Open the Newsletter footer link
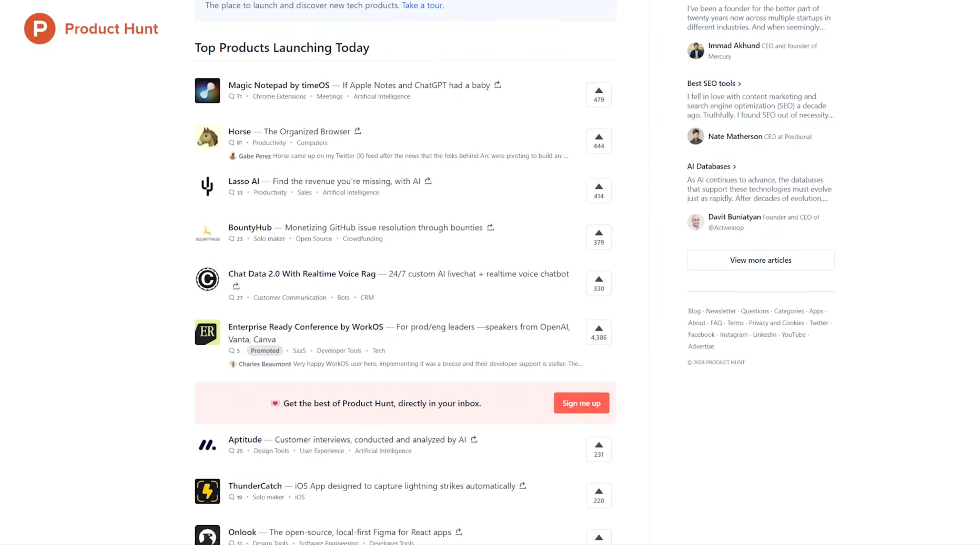The image size is (980, 545). 720,311
